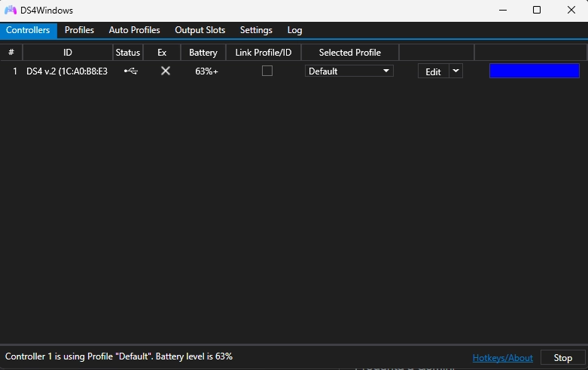The height and width of the screenshot is (370, 588).
Task: Select the DS4 v.2 controller ID cell
Action: [x=67, y=71]
